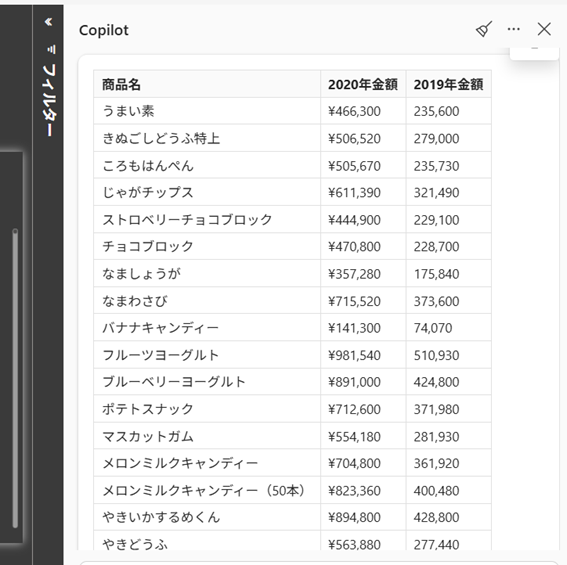Viewport: 567px width, 565px height.
Task: Click メロンミルクキャンディー（50本） cell
Action: tap(207, 490)
